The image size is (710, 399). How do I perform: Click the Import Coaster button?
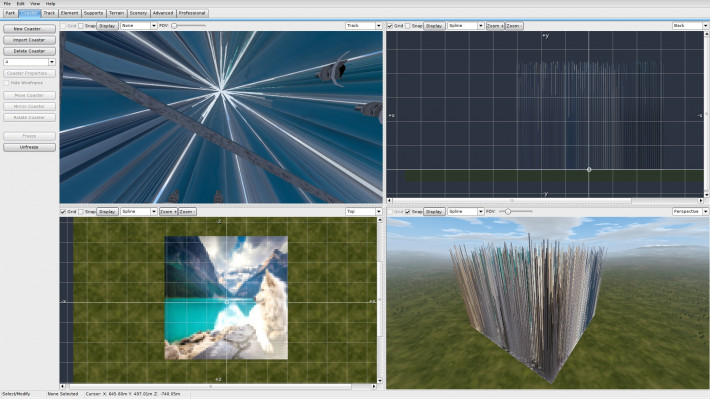pos(29,40)
